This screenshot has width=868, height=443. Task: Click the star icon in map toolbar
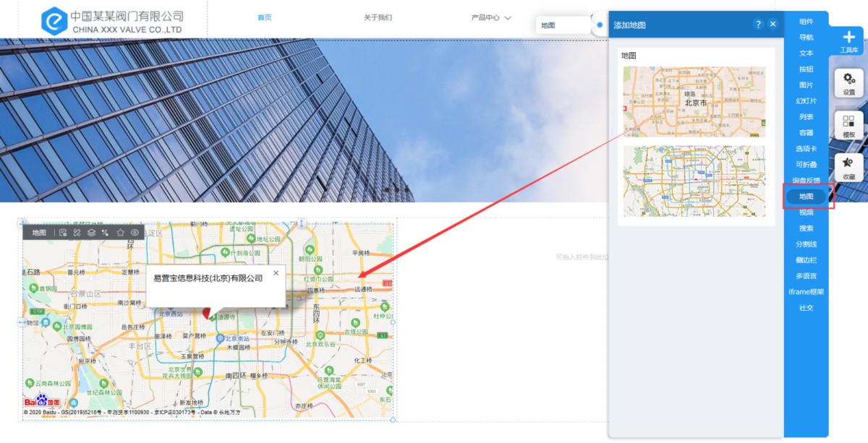[120, 233]
